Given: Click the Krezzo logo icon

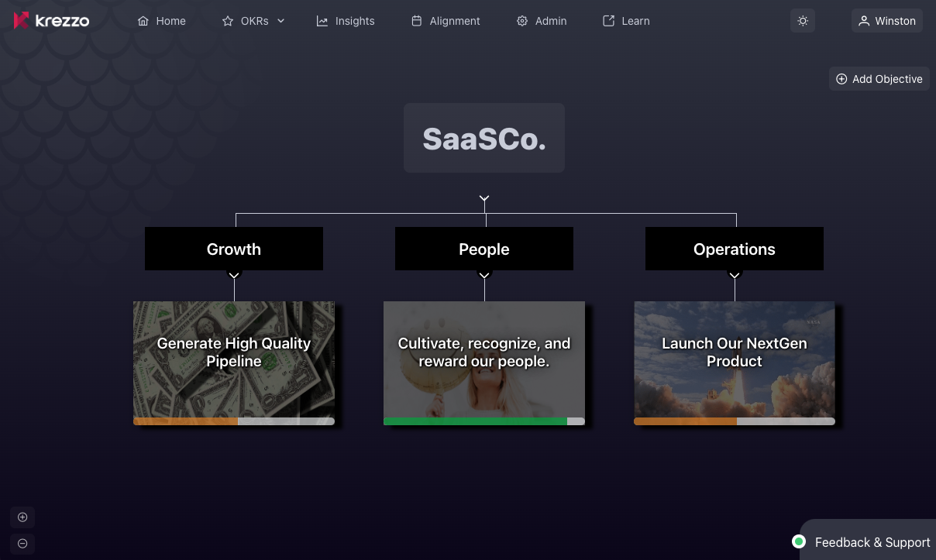Looking at the screenshot, I should pos(22,21).
